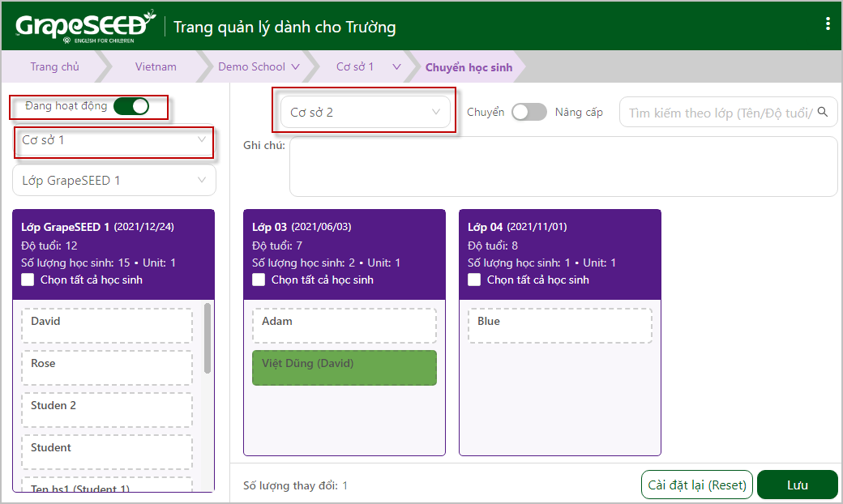Select student Rose
Image resolution: width=843 pixels, height=504 pixels.
[x=107, y=368]
